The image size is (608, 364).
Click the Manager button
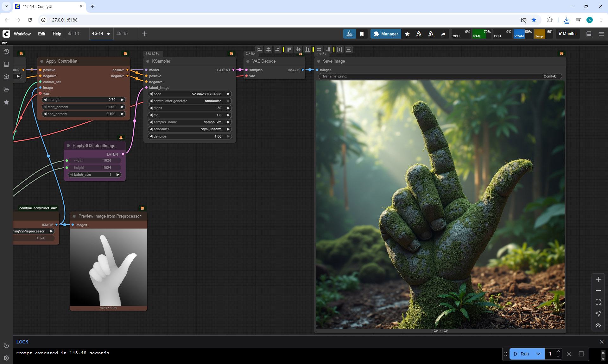pos(385,34)
